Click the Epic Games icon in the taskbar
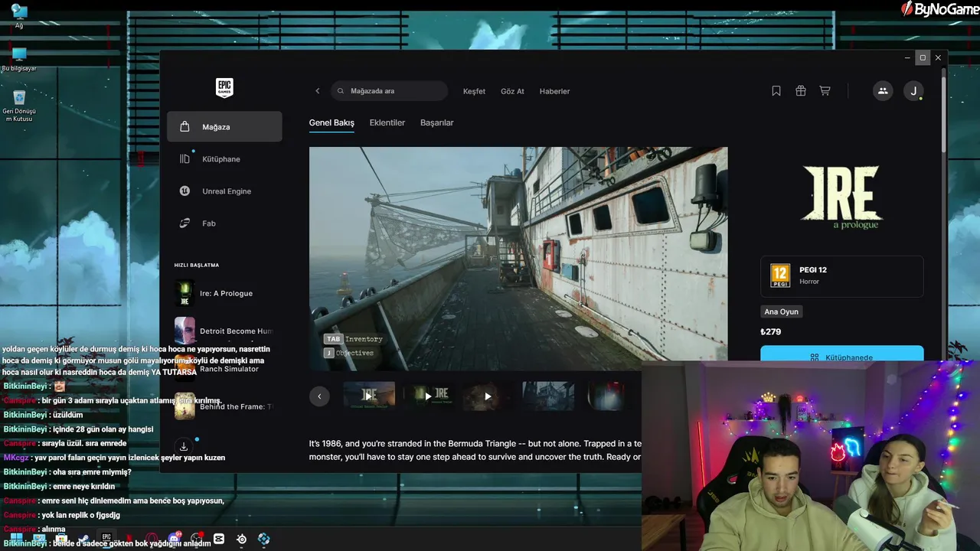This screenshot has height=551, width=980. [106, 539]
